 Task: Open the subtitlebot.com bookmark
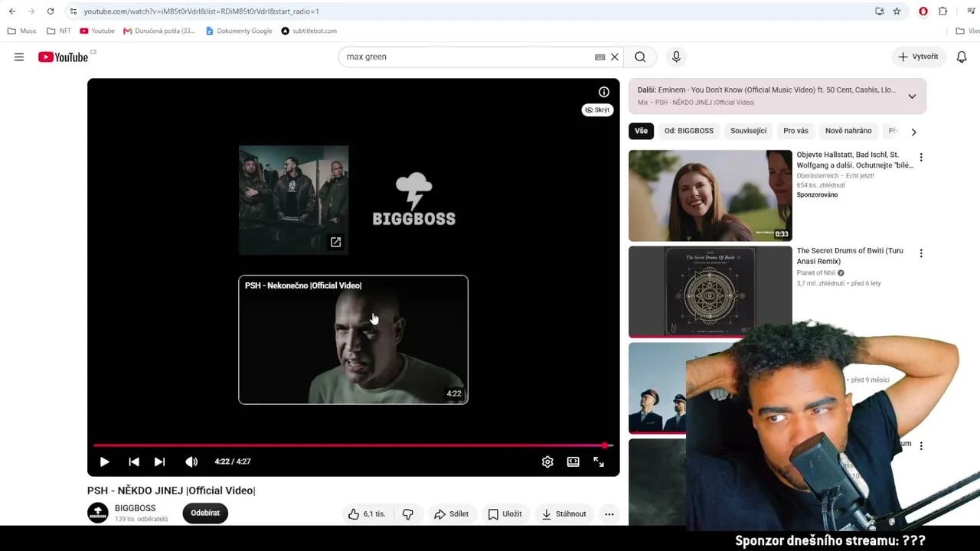click(x=309, y=31)
